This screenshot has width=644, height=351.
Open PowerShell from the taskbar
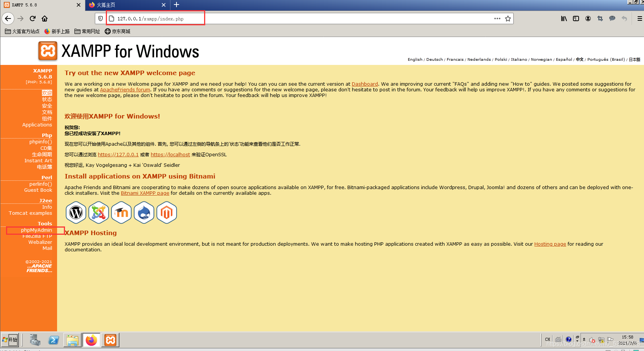(54, 340)
